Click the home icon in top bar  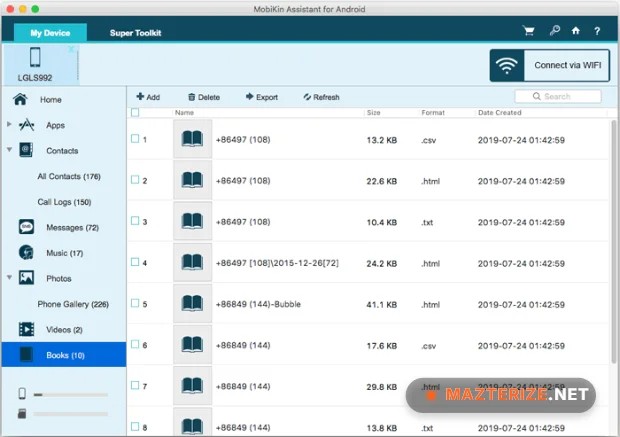pos(576,30)
